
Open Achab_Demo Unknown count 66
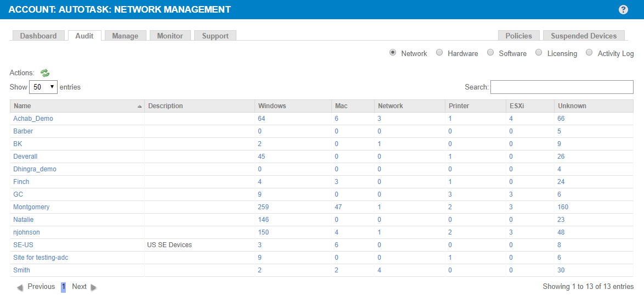pyautogui.click(x=562, y=119)
